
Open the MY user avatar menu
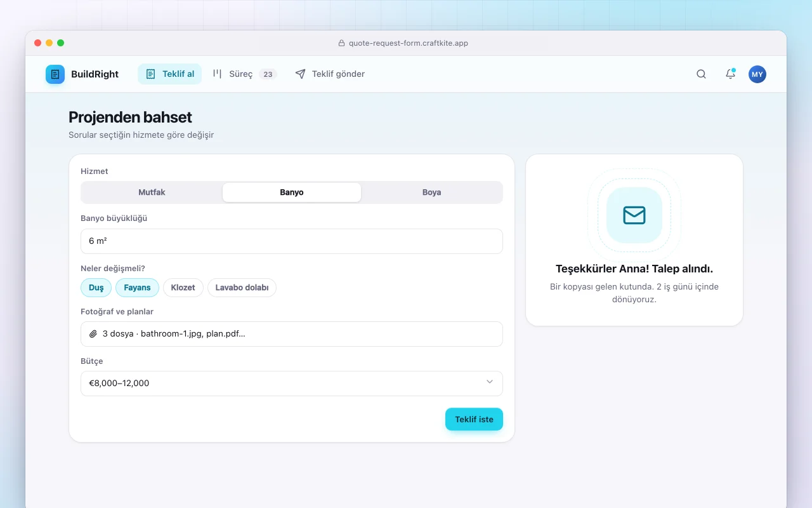click(757, 74)
